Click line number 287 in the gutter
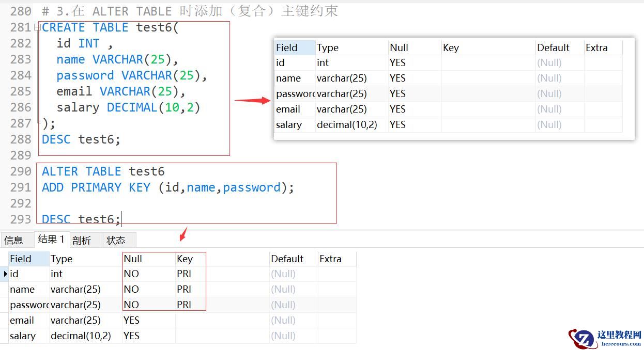Screen dimensions: 644x350 21,123
